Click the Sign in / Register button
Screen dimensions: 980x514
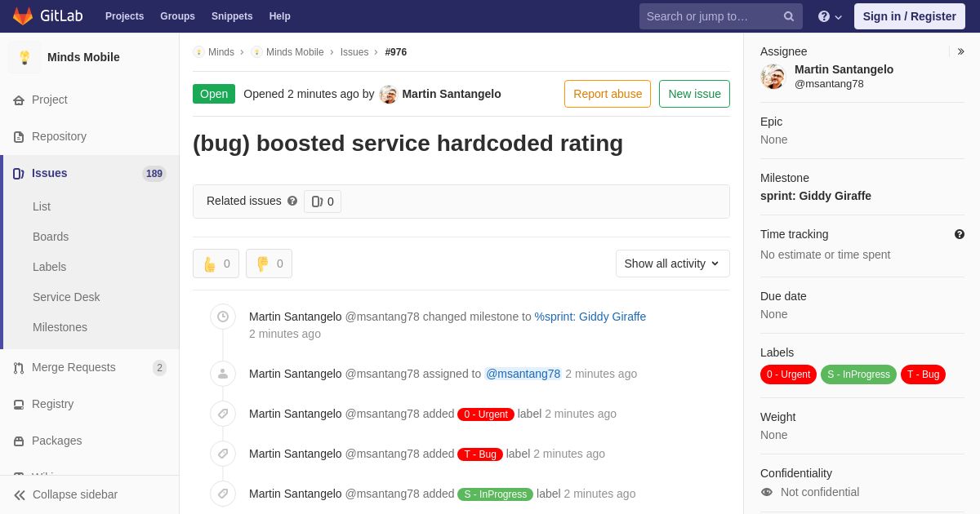(x=910, y=16)
